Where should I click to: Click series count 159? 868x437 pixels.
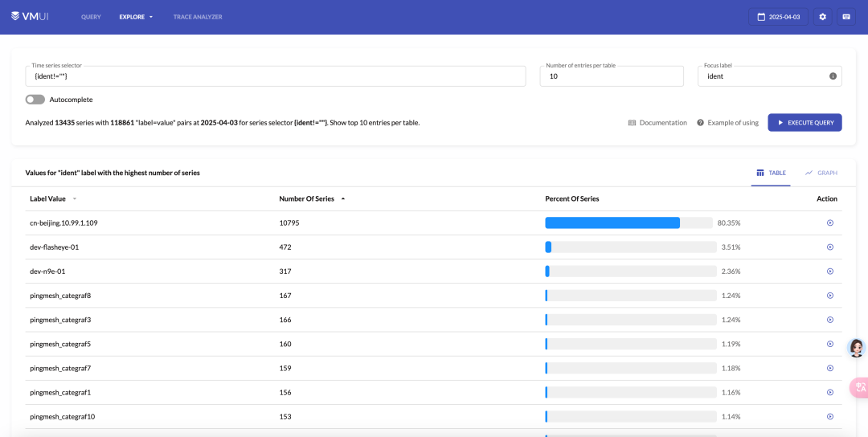(285, 368)
